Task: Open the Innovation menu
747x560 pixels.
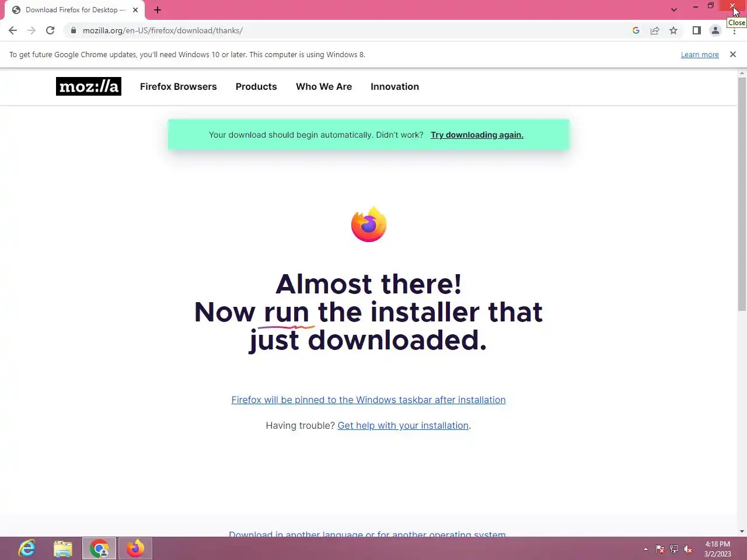Action: (395, 86)
